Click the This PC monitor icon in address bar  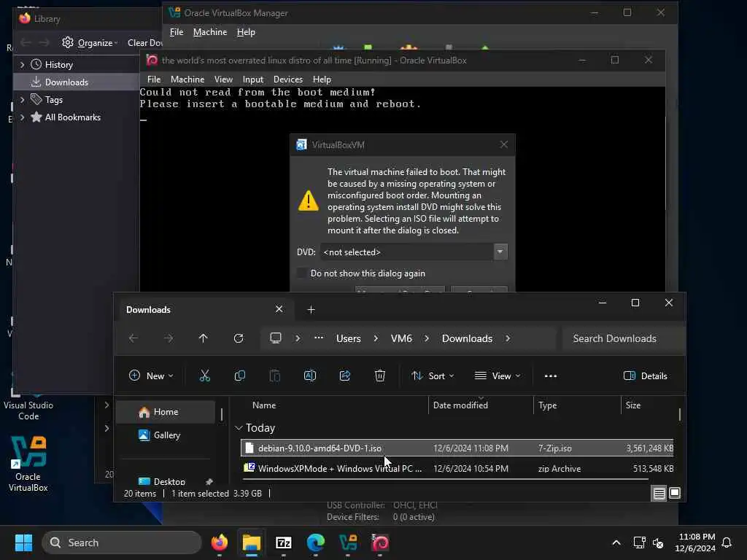click(275, 338)
